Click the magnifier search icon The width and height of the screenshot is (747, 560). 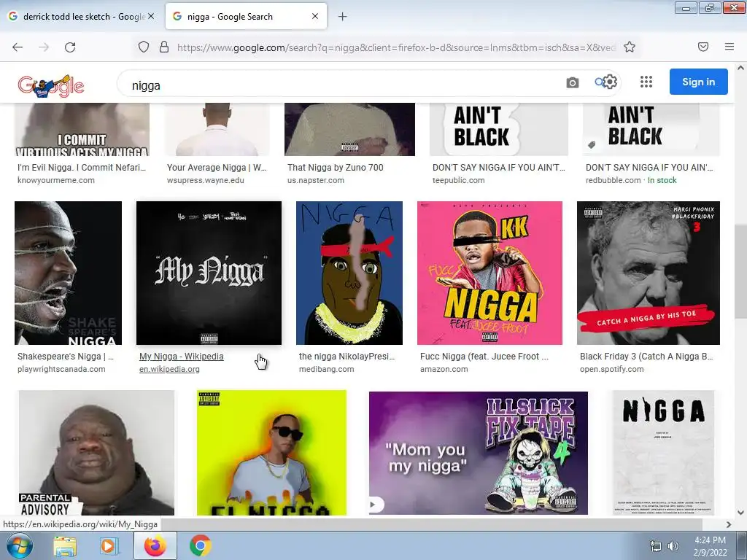click(599, 82)
